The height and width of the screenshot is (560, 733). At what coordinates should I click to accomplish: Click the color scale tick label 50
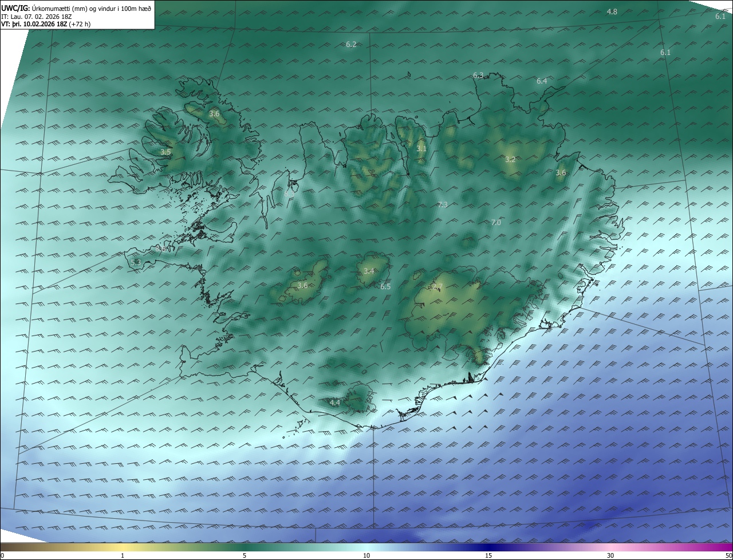tap(728, 555)
